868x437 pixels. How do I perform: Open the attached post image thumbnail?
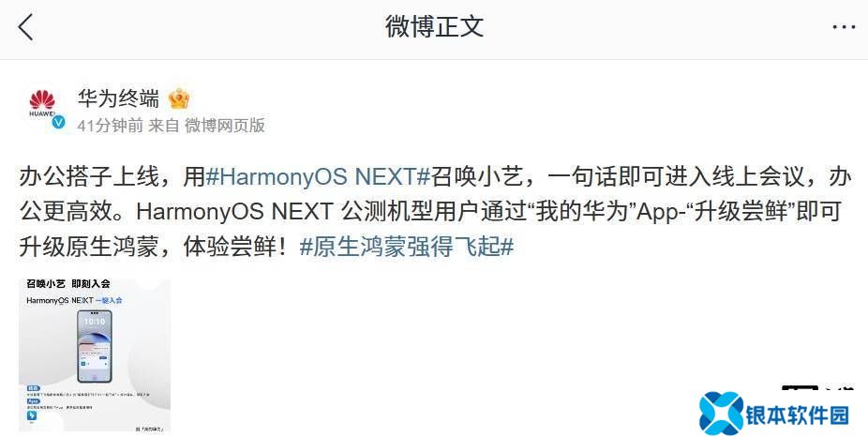tap(95, 355)
